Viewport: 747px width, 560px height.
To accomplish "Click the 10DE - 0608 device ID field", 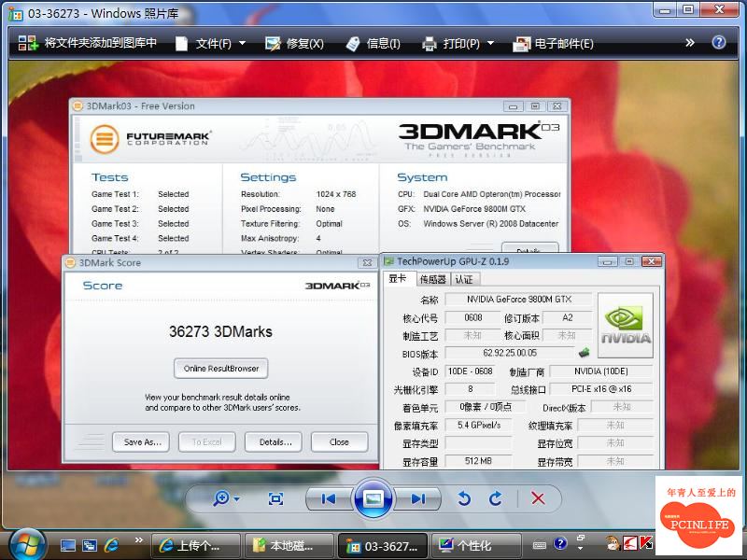I will coord(471,371).
